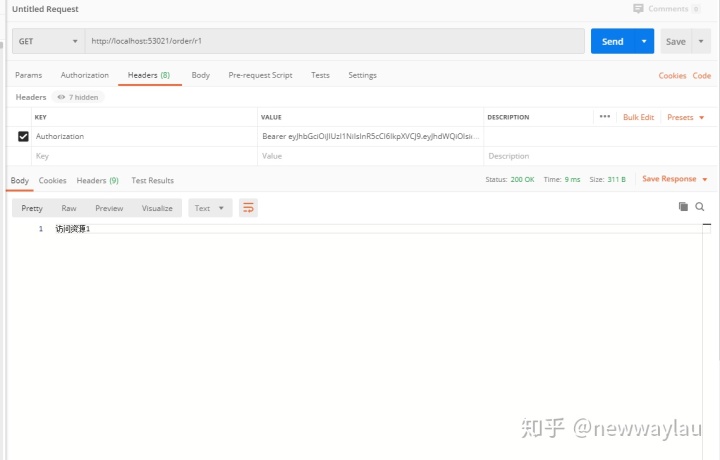Click the response text line 访问资源1
Viewport: 720px width, 460px height.
point(73,229)
